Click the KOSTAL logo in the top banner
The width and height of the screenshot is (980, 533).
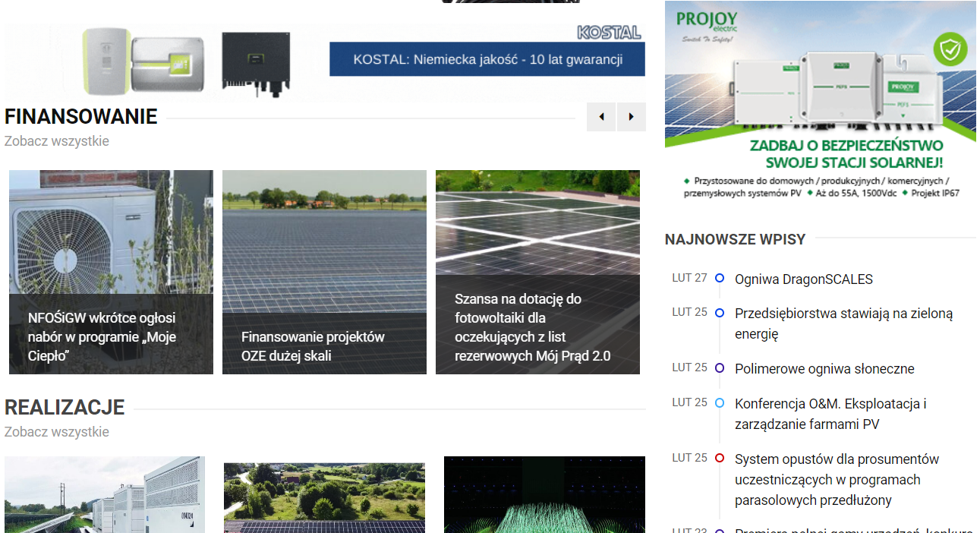[x=608, y=32]
